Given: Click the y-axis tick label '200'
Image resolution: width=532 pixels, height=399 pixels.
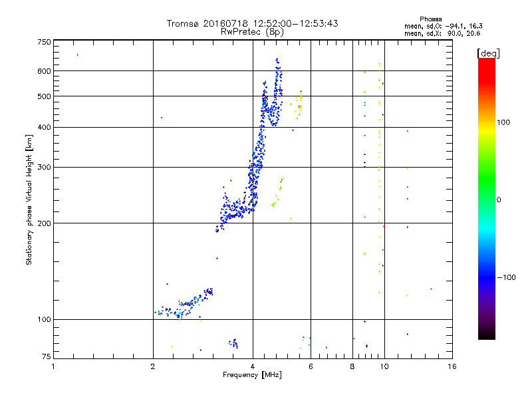Looking at the screenshot, I should coord(44,223).
